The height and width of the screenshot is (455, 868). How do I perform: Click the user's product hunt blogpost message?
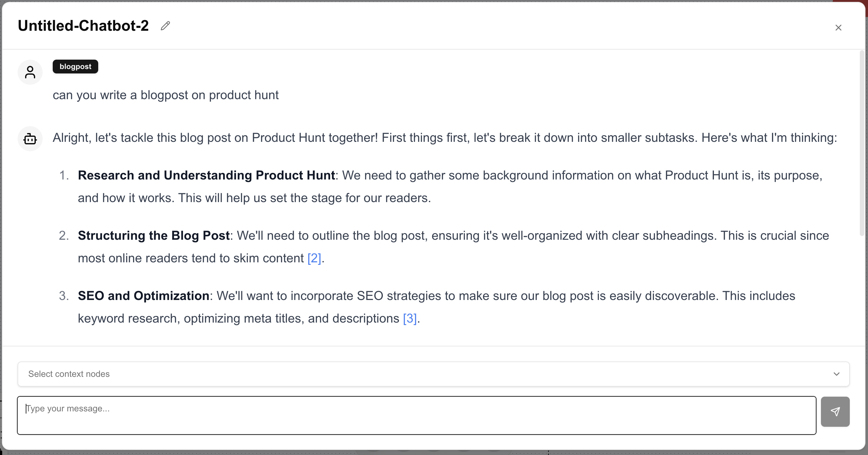click(x=165, y=95)
